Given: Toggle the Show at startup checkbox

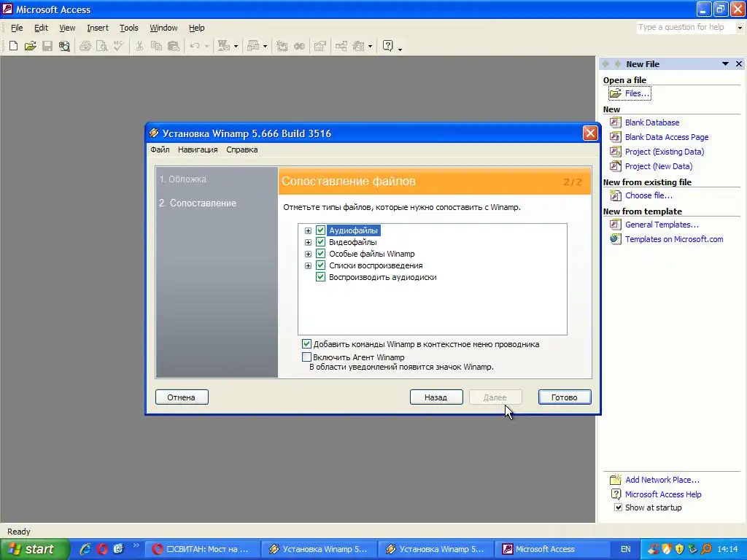Looking at the screenshot, I should click(618, 507).
